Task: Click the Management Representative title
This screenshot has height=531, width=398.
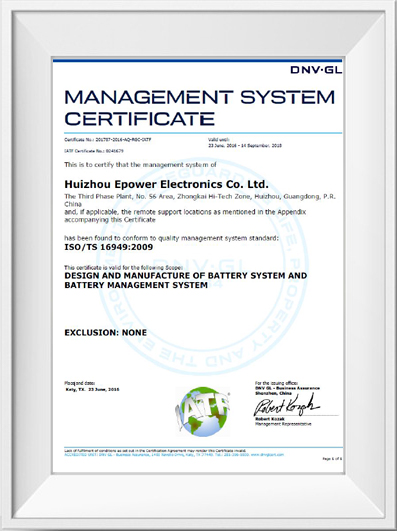Action: pos(283,424)
